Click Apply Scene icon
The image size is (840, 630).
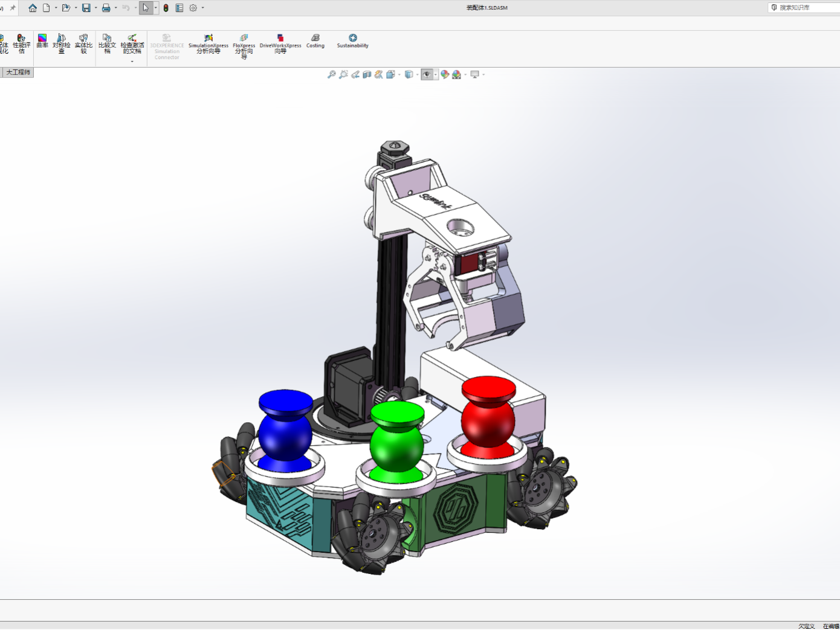coord(457,74)
